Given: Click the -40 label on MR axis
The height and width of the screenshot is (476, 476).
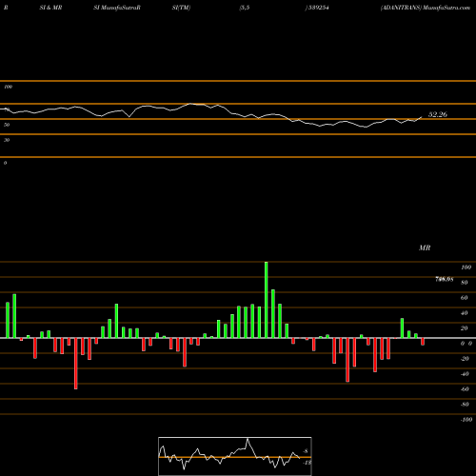Looking at the screenshot, I should [x=465, y=374].
